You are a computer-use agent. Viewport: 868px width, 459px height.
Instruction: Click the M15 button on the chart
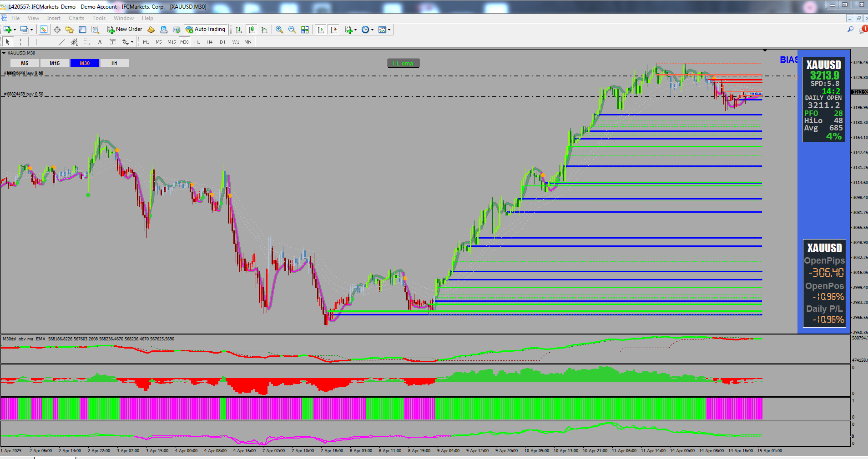click(55, 63)
